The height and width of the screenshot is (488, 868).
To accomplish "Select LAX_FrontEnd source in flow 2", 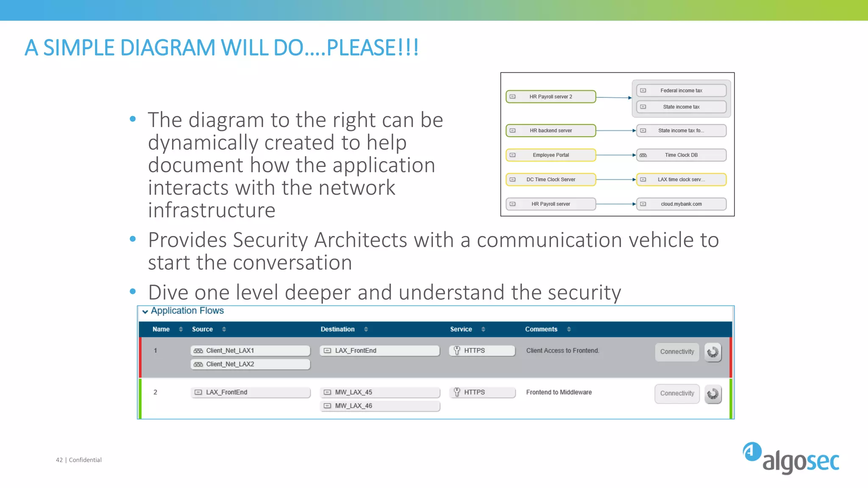I will (x=250, y=392).
